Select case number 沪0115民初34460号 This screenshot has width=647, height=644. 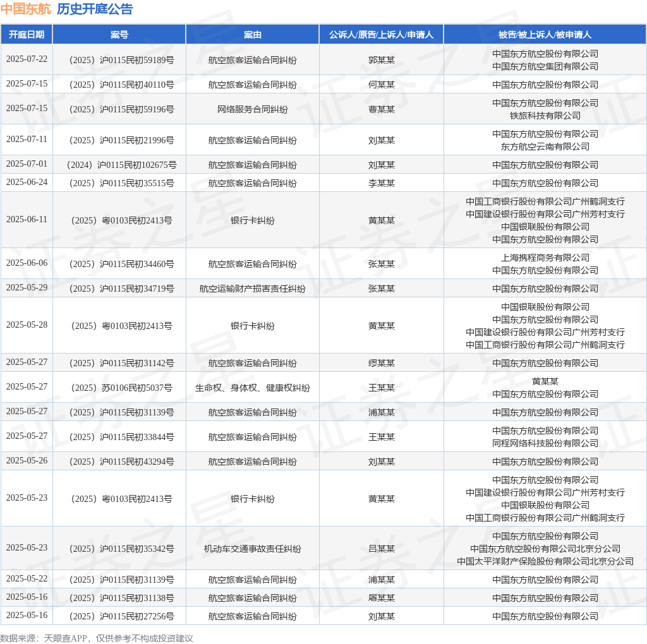pyautogui.click(x=121, y=265)
